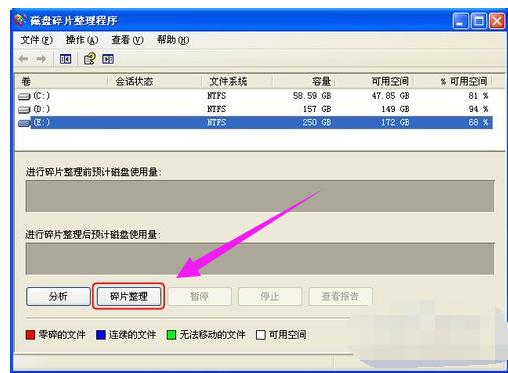Viewport: 508px width, 373px height.
Task: Click the E: drive icon
Action: click(x=24, y=123)
